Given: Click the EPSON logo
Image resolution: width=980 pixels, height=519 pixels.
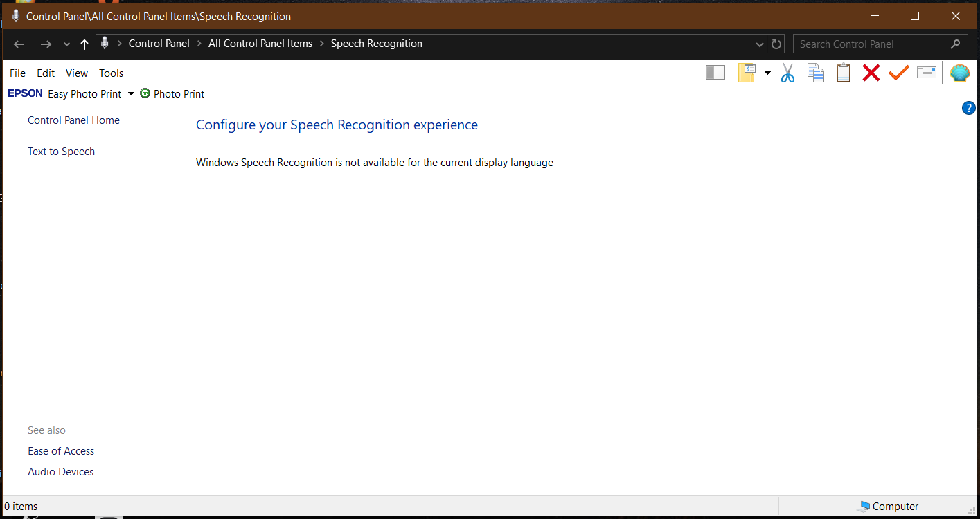Looking at the screenshot, I should coord(26,93).
